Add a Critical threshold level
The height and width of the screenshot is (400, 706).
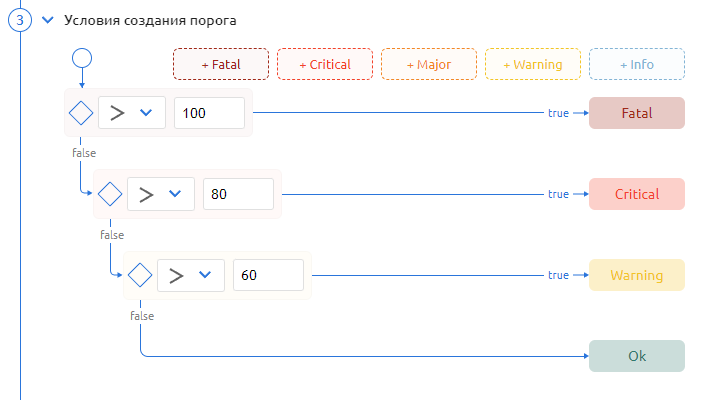[x=325, y=64]
